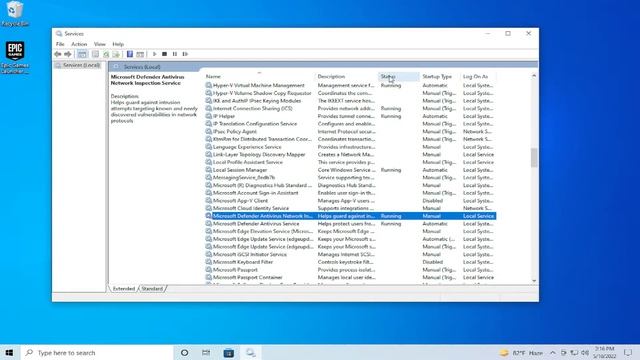Open the Epic Games Launcher desktop icon

15,58
